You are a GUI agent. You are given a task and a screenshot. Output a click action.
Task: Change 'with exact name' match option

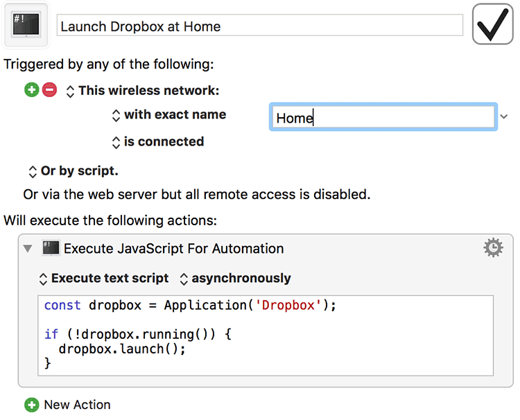tap(169, 114)
